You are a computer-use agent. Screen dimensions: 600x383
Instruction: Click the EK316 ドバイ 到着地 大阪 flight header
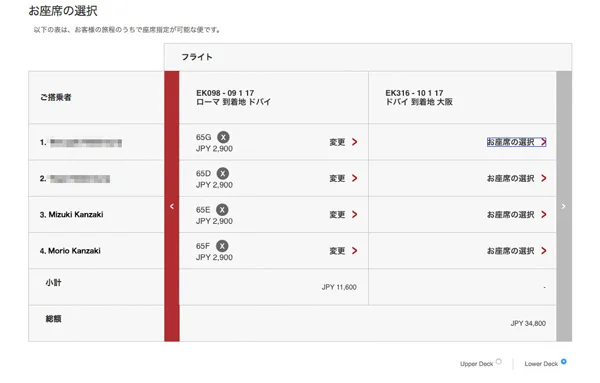pos(419,98)
